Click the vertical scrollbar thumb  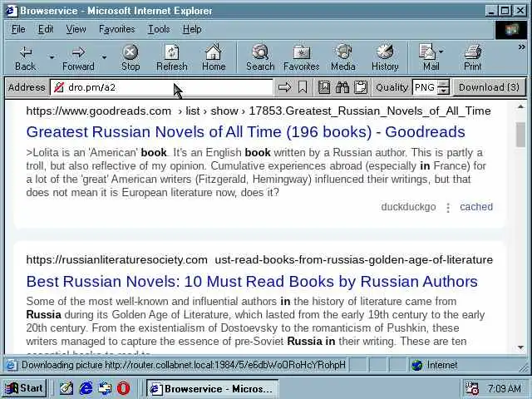tap(521, 135)
